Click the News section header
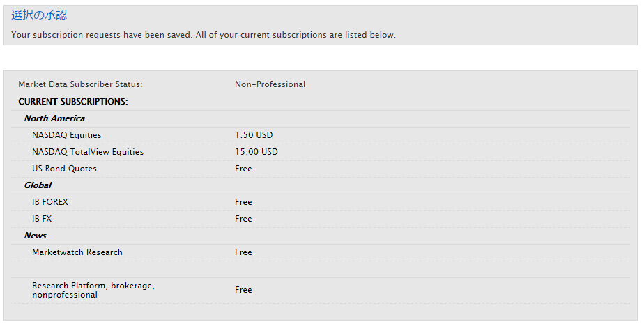The height and width of the screenshot is (324, 644). [x=35, y=236]
